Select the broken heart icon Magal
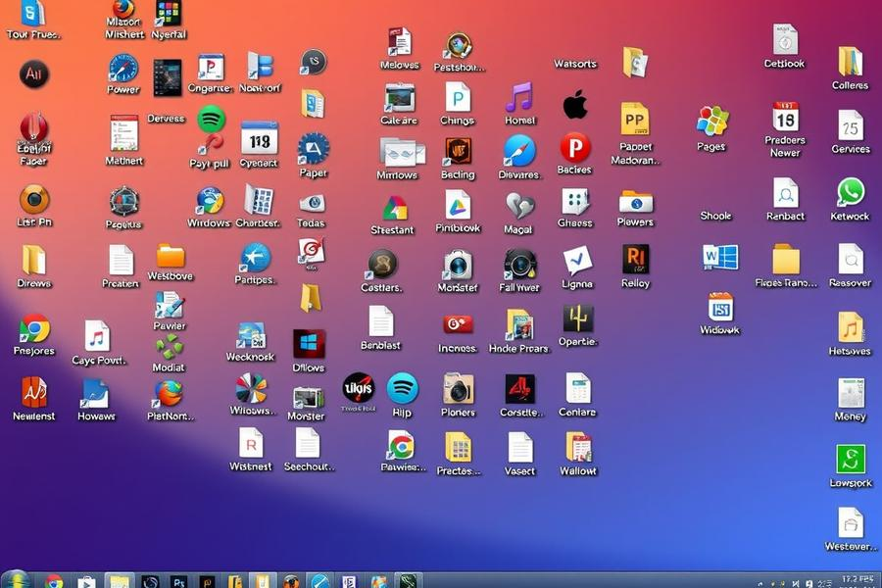 [519, 206]
